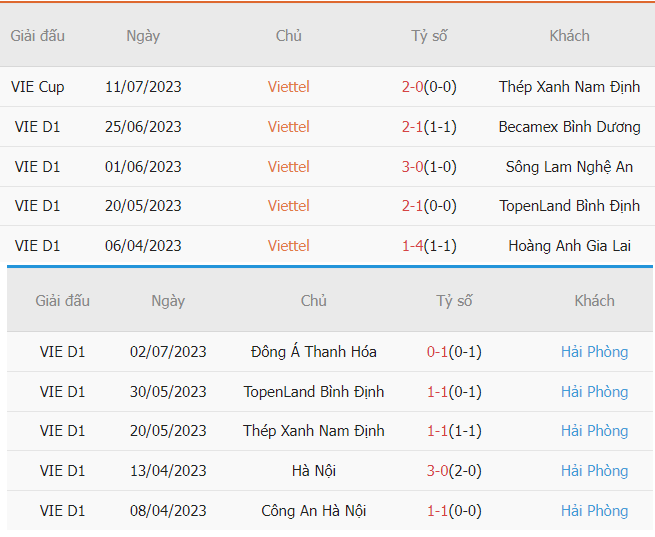The image size is (655, 537).
Task: Click Hải Phòng in the 08/04/2023 row
Action: coord(594,511)
